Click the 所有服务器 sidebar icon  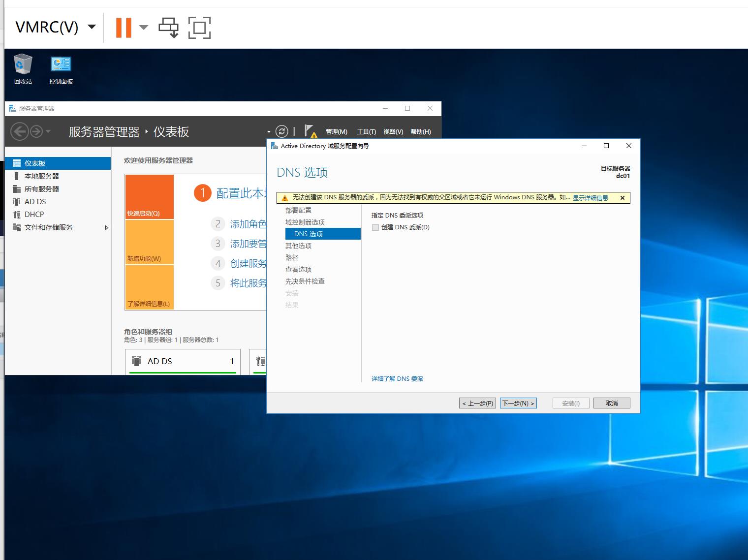pyautogui.click(x=17, y=189)
